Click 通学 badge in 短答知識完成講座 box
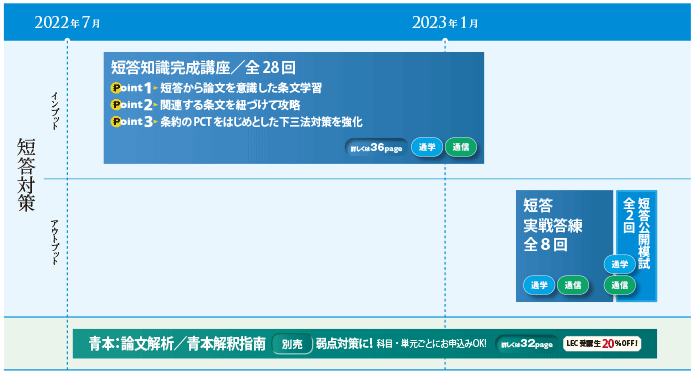Image resolution: width=699 pixels, height=376 pixels. pos(427,147)
